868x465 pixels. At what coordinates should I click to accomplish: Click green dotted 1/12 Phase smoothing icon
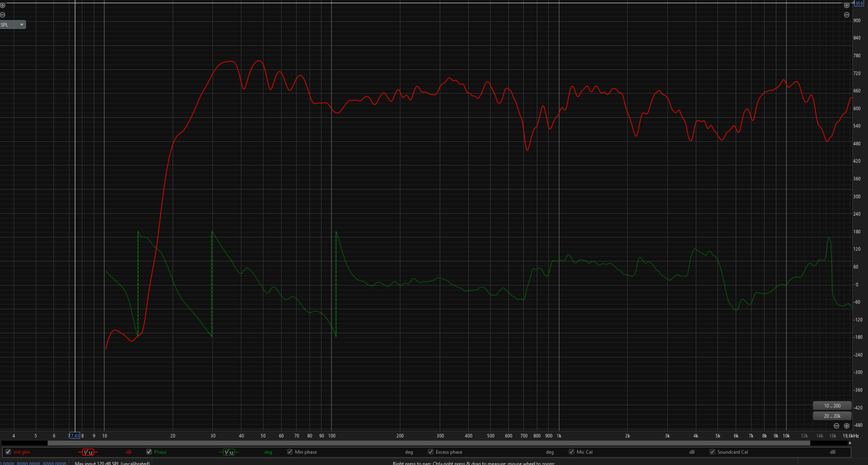tap(229, 452)
